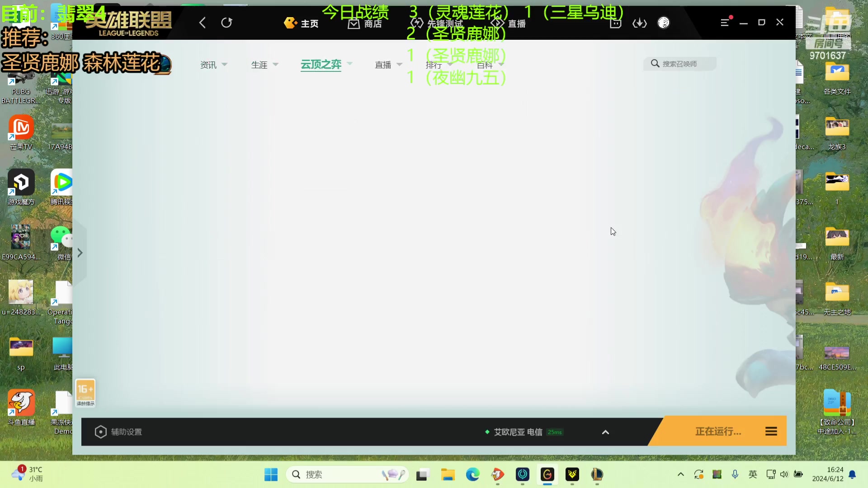868x488 pixels.
Task: Open Task View on the taskbar
Action: 422,474
